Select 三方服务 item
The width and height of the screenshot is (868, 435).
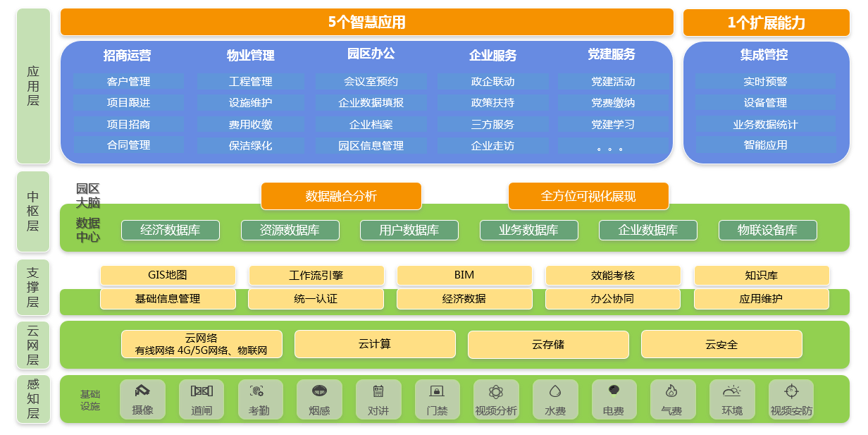point(493,125)
